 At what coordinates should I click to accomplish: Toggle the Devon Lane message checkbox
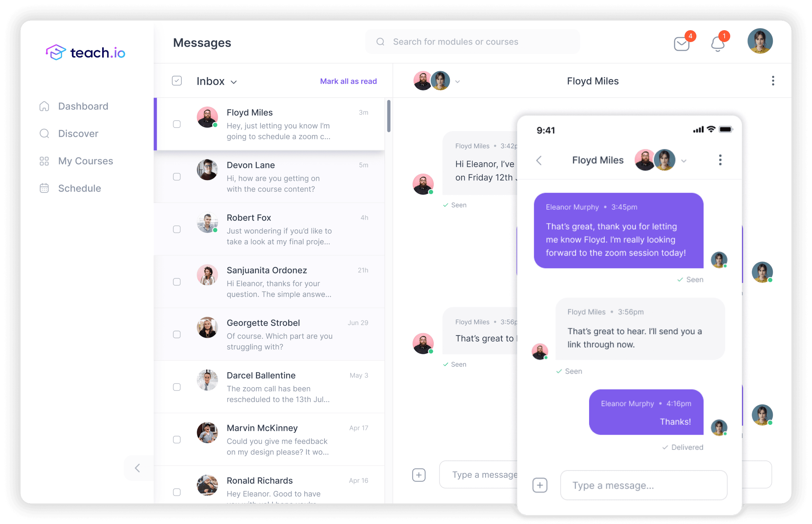(x=176, y=176)
